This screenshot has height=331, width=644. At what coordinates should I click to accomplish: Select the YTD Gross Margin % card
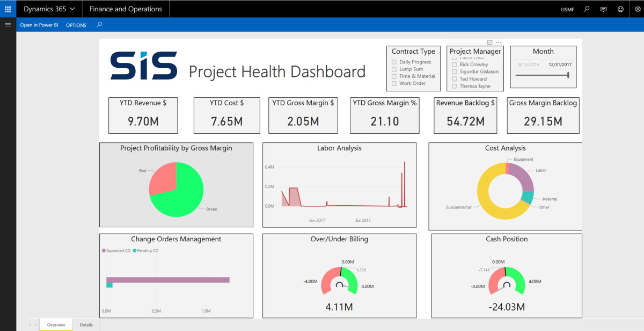pos(385,115)
